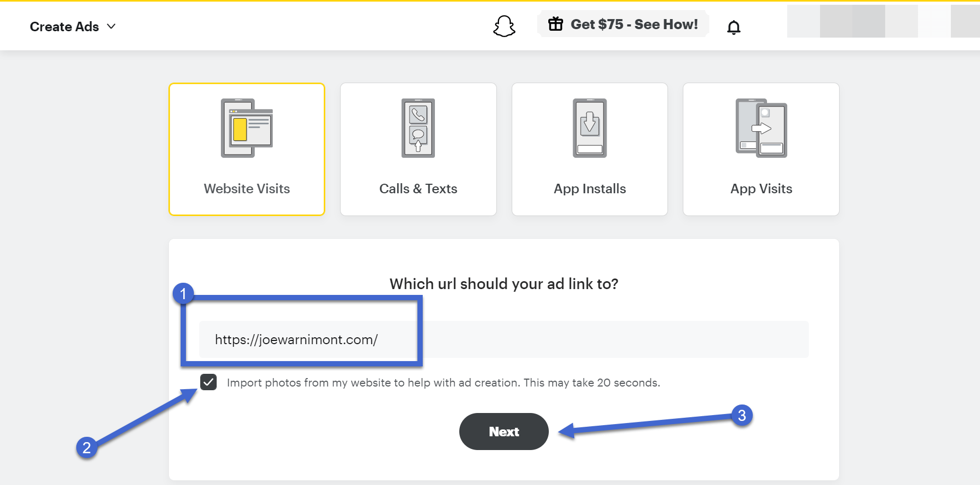
Task: Uncheck the import photos checkbox
Action: (209, 382)
